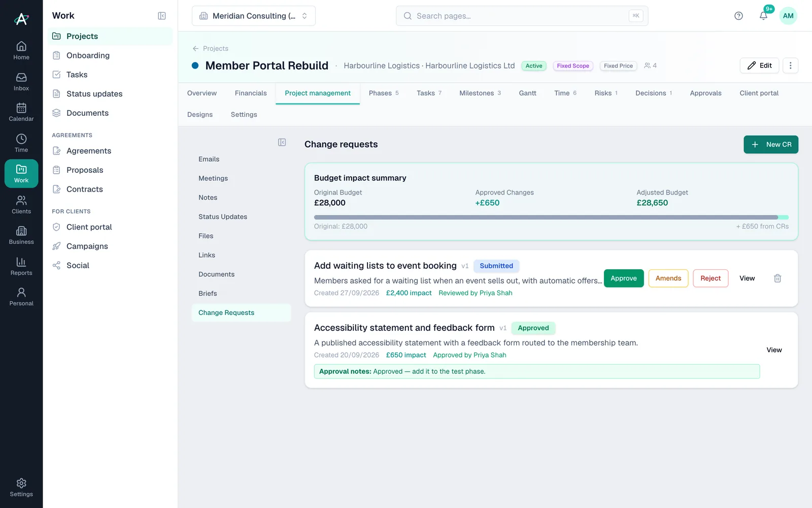The height and width of the screenshot is (508, 812).
Task: Switch to the Financials tab
Action: pos(251,93)
